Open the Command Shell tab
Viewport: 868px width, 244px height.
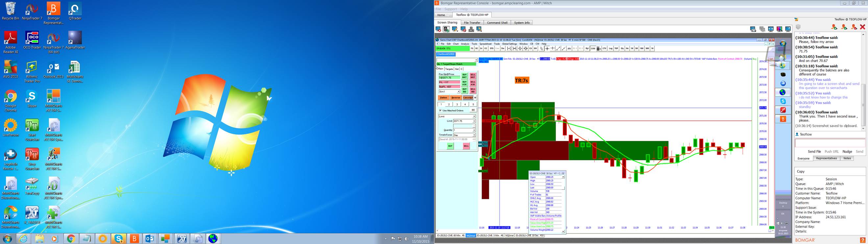tap(497, 23)
